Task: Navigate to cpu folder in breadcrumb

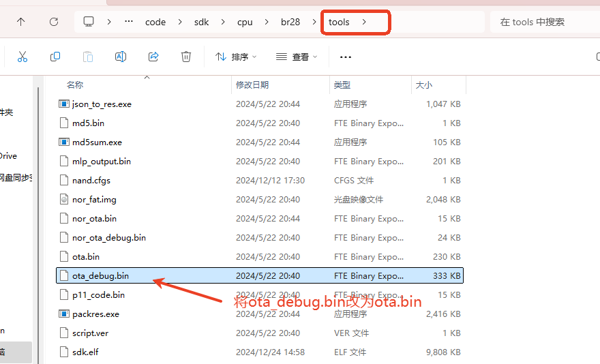Action: coord(245,22)
